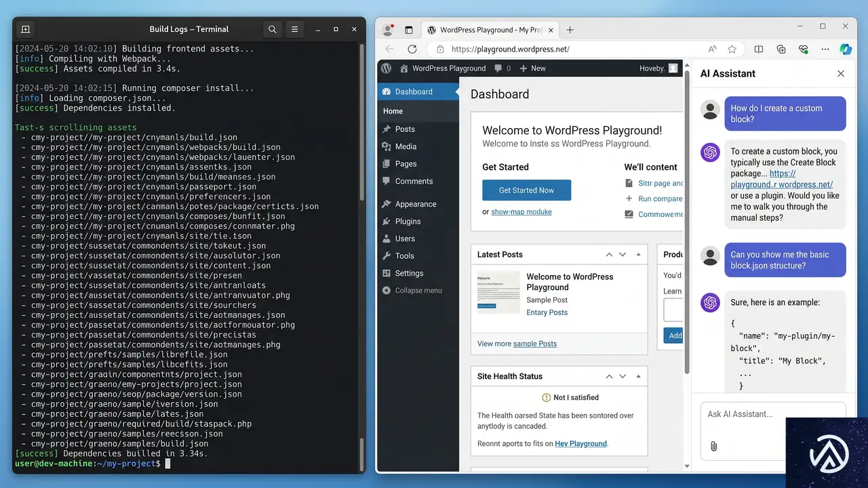The height and width of the screenshot is (488, 868).
Task: Open the browser split screen icon
Action: (x=759, y=49)
